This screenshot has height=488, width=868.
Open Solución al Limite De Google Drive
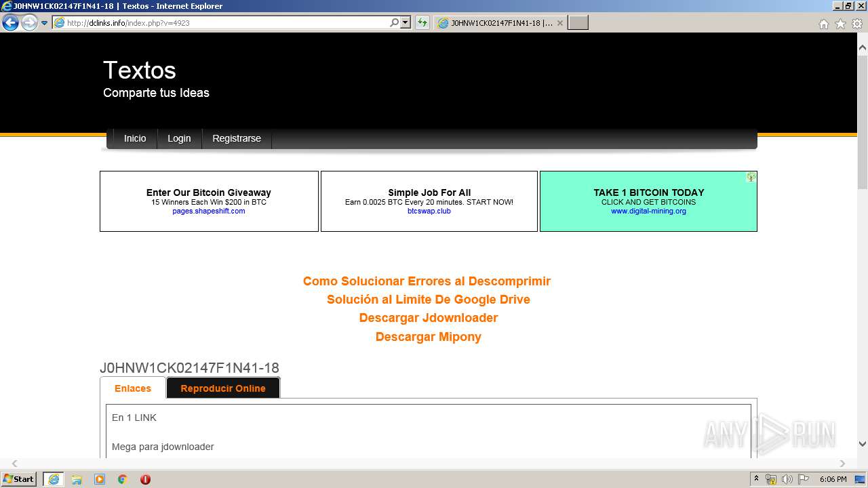429,300
